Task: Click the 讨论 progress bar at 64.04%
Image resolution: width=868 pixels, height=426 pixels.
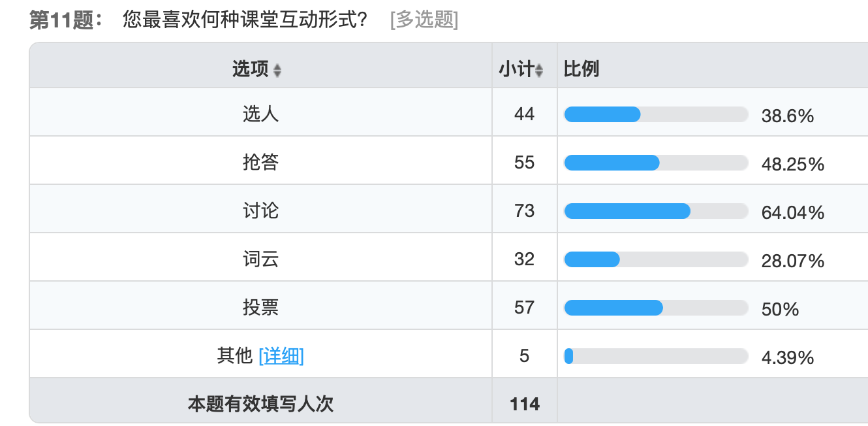Action: tap(655, 212)
